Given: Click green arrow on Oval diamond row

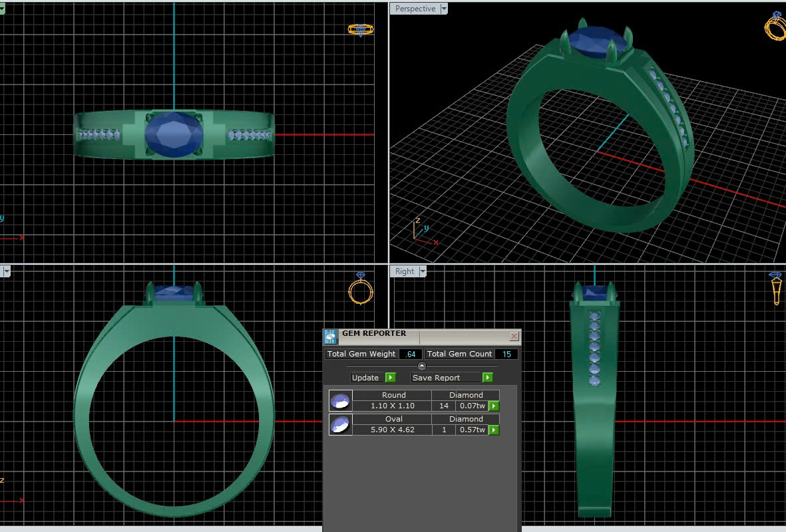Looking at the screenshot, I should 494,430.
